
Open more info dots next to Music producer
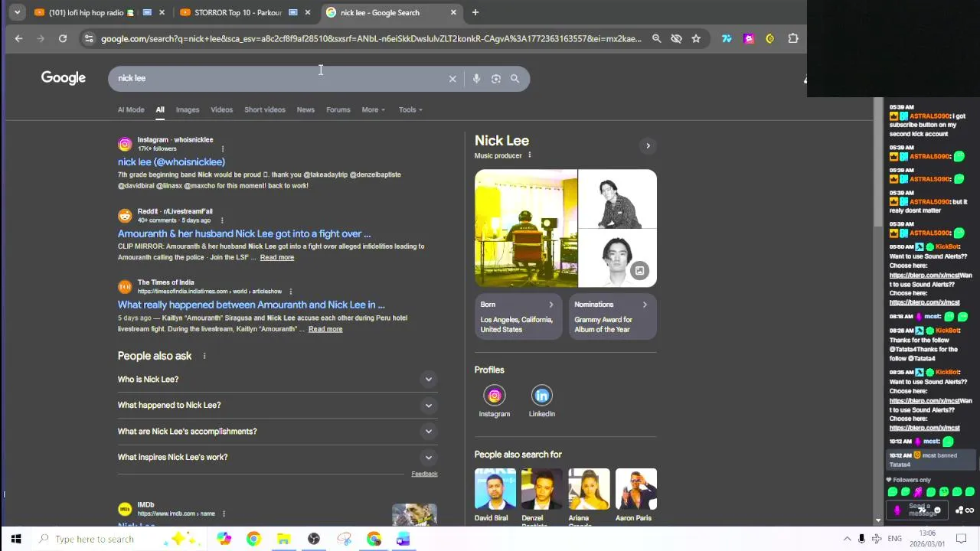pos(529,155)
